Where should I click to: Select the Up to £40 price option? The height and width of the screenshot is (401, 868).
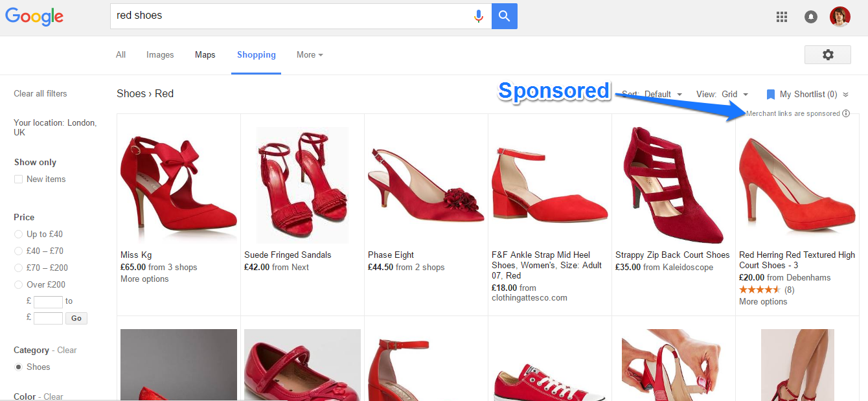point(19,235)
